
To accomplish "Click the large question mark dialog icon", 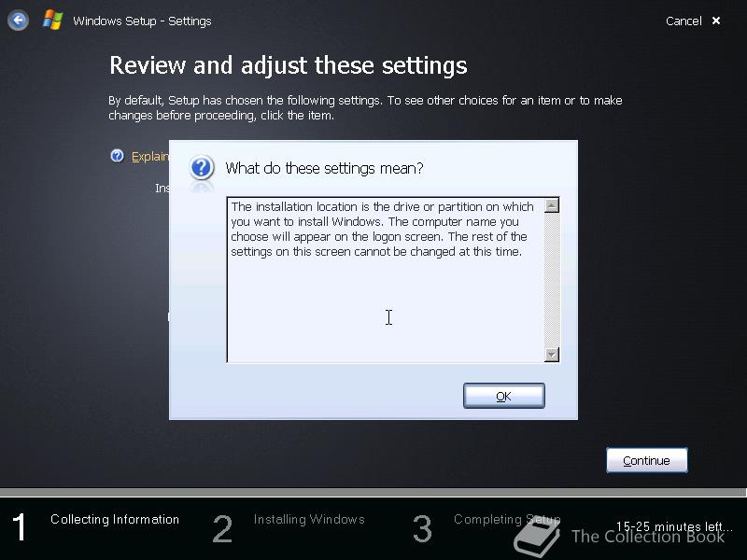I will (202, 168).
